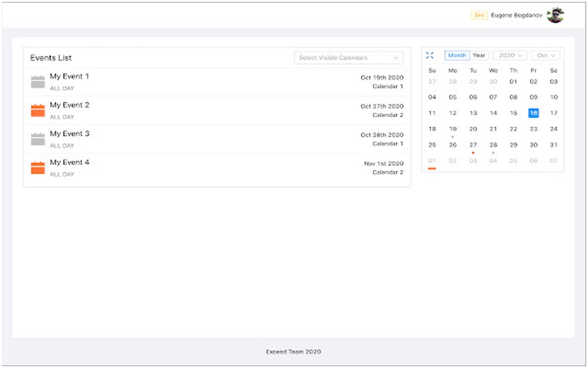The image size is (588, 368).
Task: Select October 27 in the calendar
Action: tap(473, 145)
